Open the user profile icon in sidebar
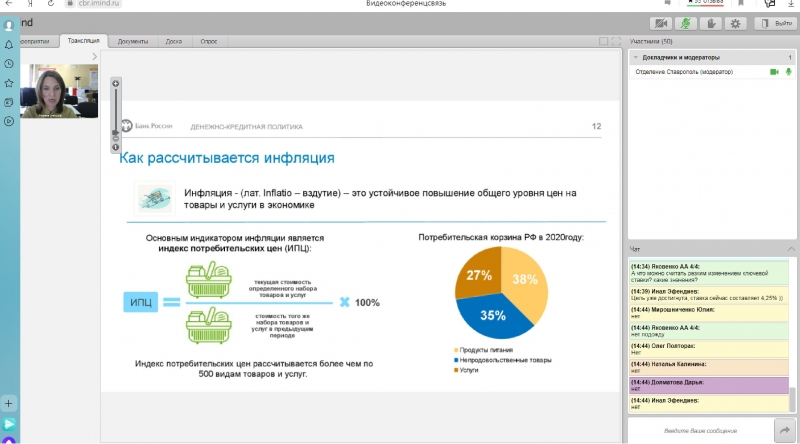 [9, 26]
